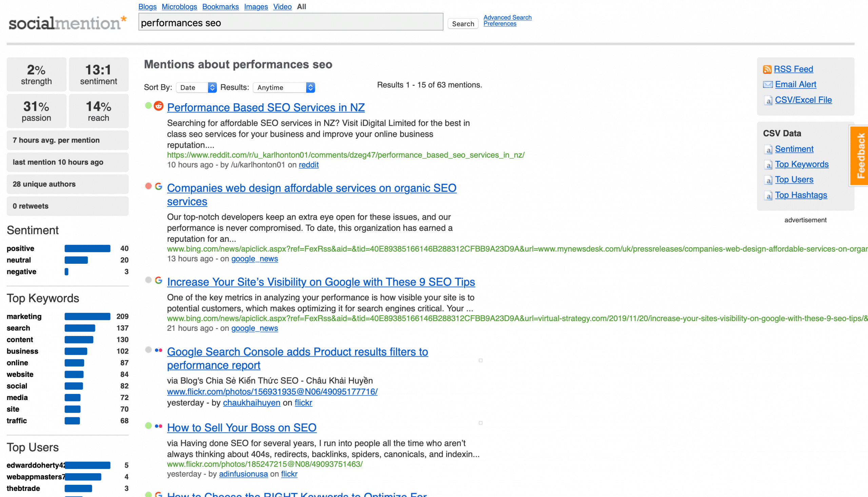
Task: Open the Top Hashtags CSV data link
Action: pos(801,195)
